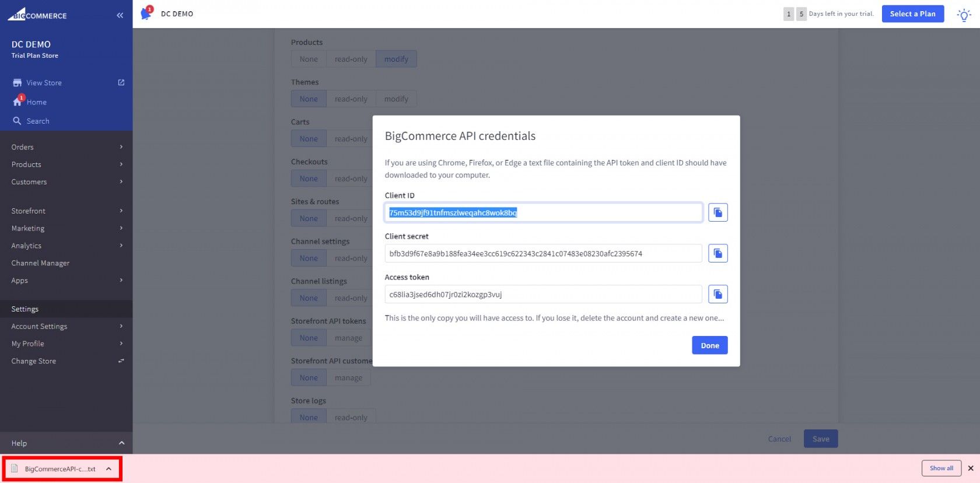The height and width of the screenshot is (483, 980).
Task: Expand the Marketing menu chevron
Action: point(121,228)
